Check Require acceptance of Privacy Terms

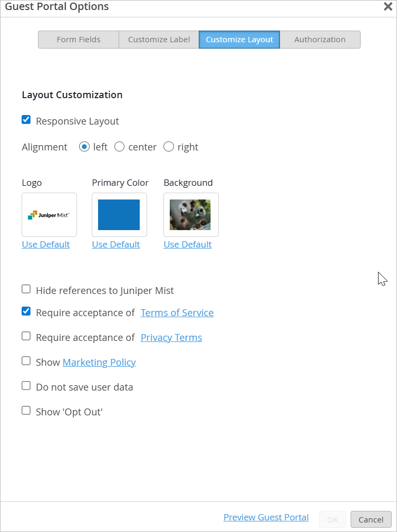coord(26,336)
